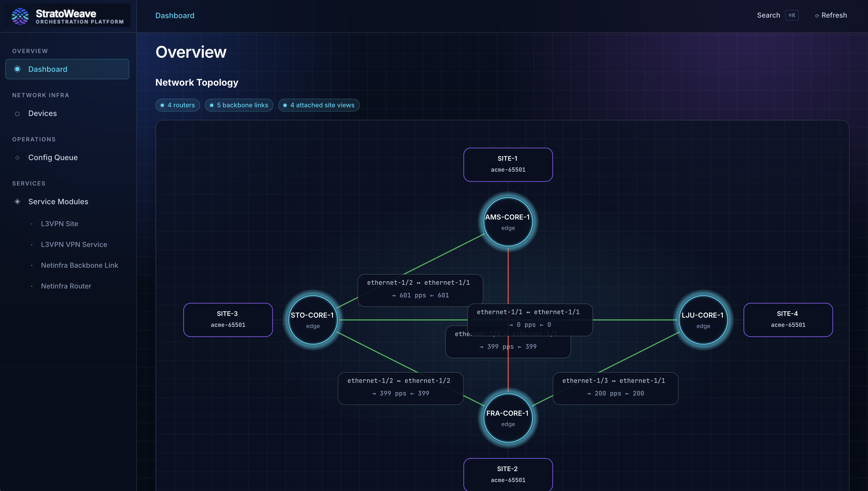Screen dimensions: 868x491
Task: Open L3VPN VPN Service module
Action: 74,244
